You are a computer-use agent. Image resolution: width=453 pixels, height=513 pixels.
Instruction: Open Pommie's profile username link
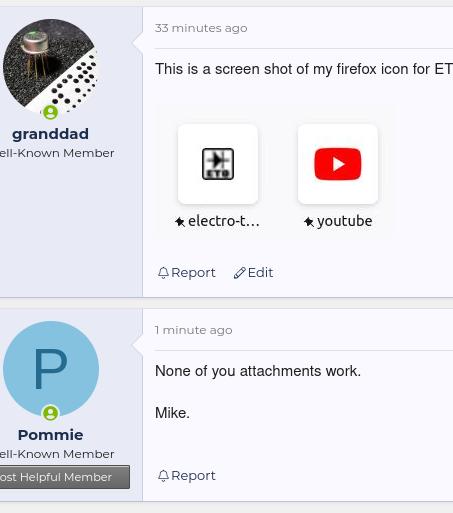51,435
